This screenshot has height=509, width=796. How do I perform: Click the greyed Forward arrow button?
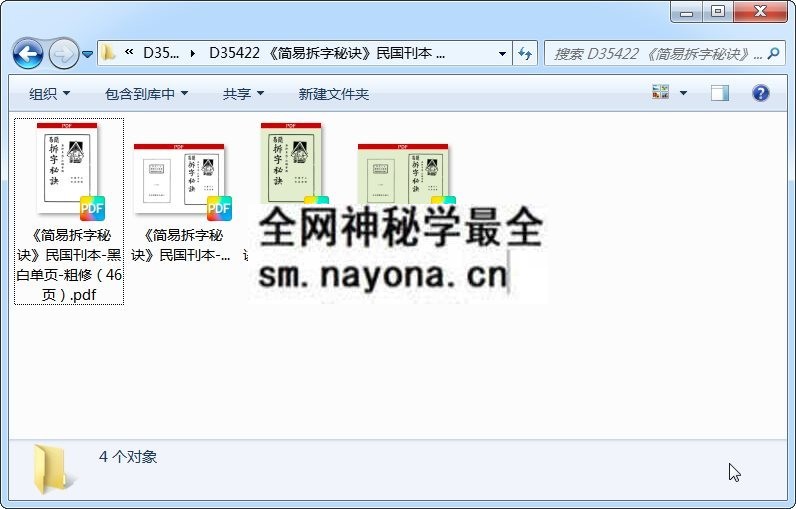(63, 53)
